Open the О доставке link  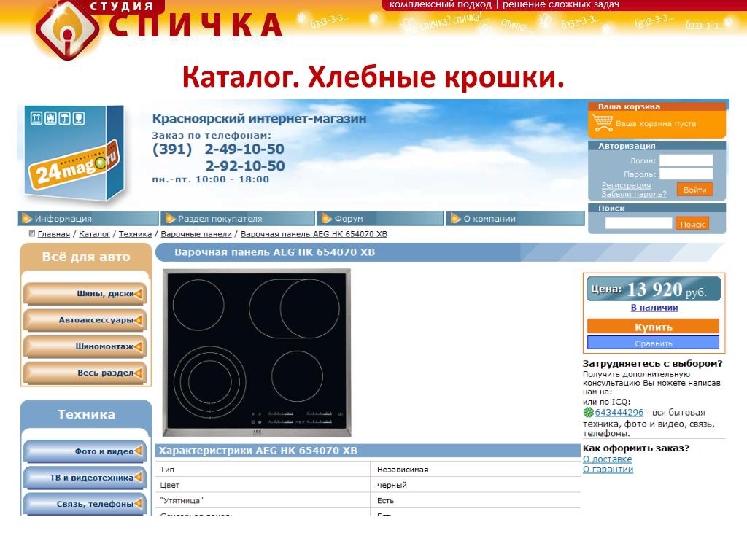(x=608, y=459)
